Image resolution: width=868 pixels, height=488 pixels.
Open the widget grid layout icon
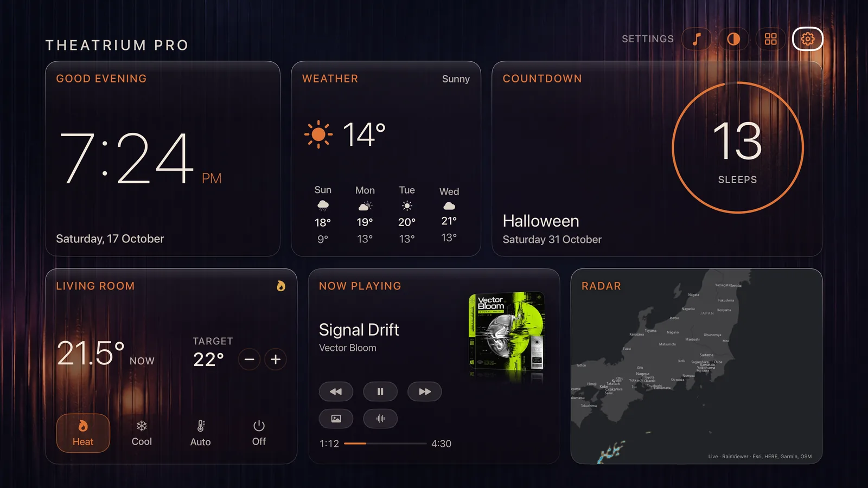pos(770,39)
